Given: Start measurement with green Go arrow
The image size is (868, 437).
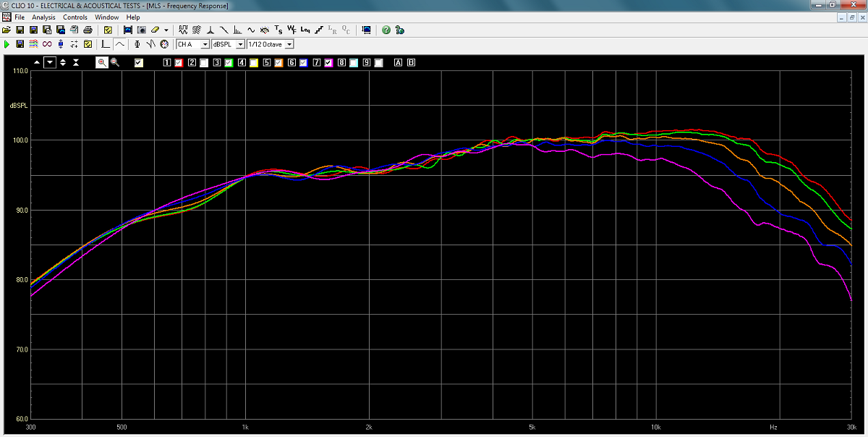Looking at the screenshot, I should pos(7,44).
